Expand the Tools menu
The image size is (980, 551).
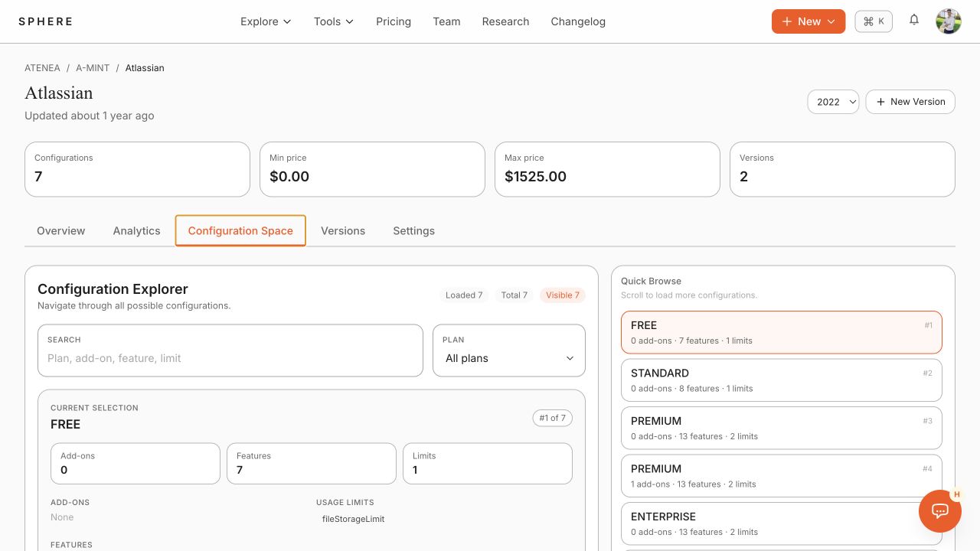[x=334, y=21]
